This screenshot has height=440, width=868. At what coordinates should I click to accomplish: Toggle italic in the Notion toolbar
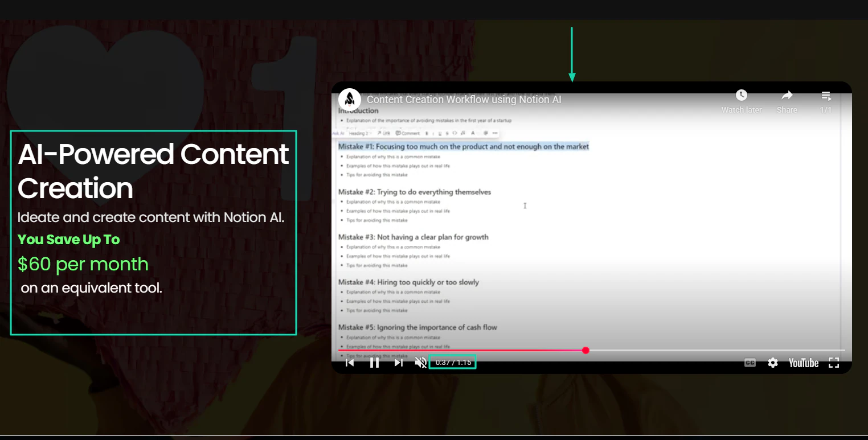pos(433,133)
